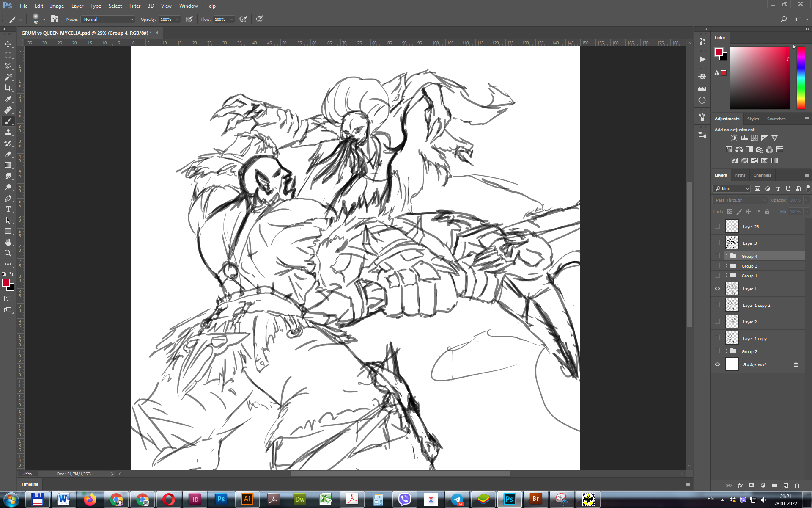The height and width of the screenshot is (508, 812).
Task: Open layer Kind filter dropdown
Action: click(x=732, y=188)
